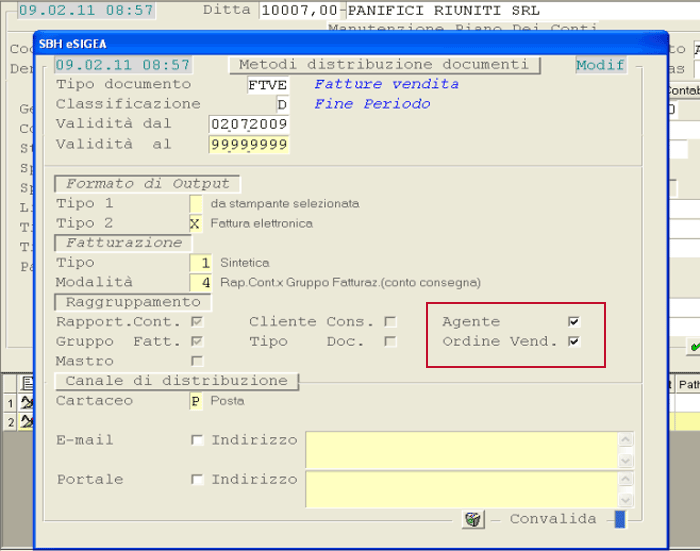
Task: Click the Metodi distribuzione documenti header button
Action: (x=384, y=65)
